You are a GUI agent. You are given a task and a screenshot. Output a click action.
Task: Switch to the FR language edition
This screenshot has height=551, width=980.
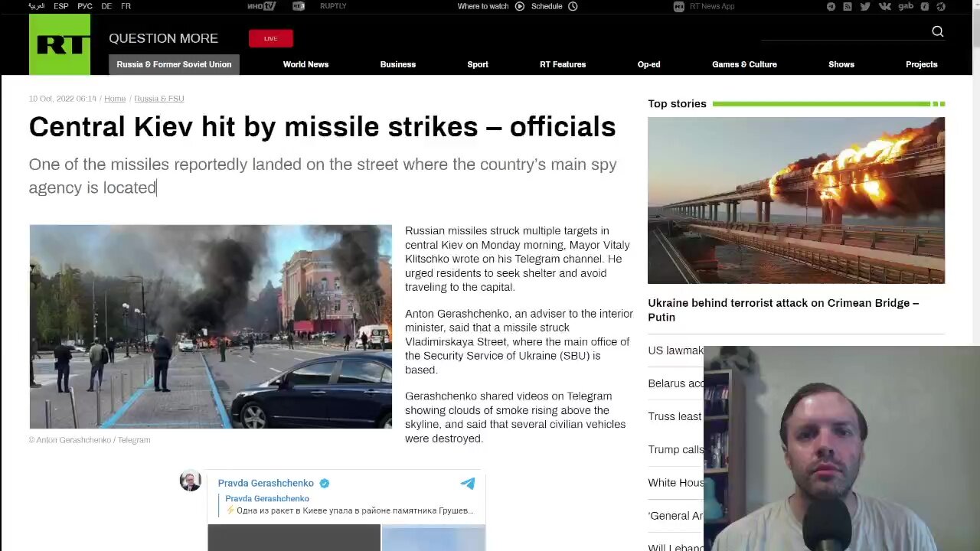pyautogui.click(x=126, y=6)
